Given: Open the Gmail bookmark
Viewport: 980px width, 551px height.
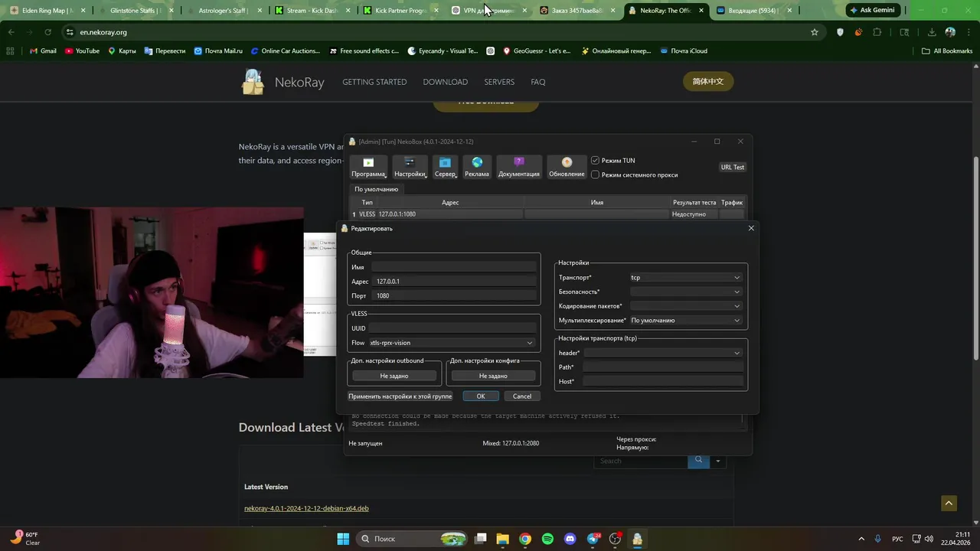Looking at the screenshot, I should point(43,51).
